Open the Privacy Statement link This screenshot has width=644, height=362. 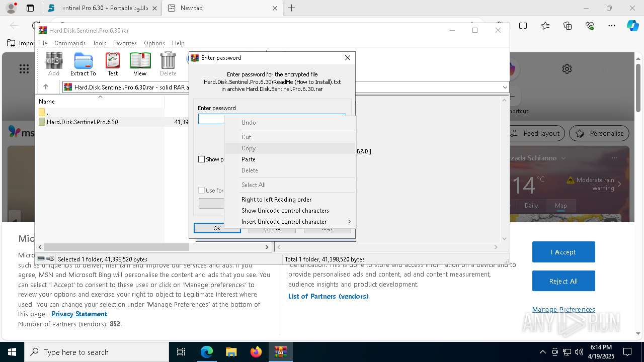(x=79, y=314)
